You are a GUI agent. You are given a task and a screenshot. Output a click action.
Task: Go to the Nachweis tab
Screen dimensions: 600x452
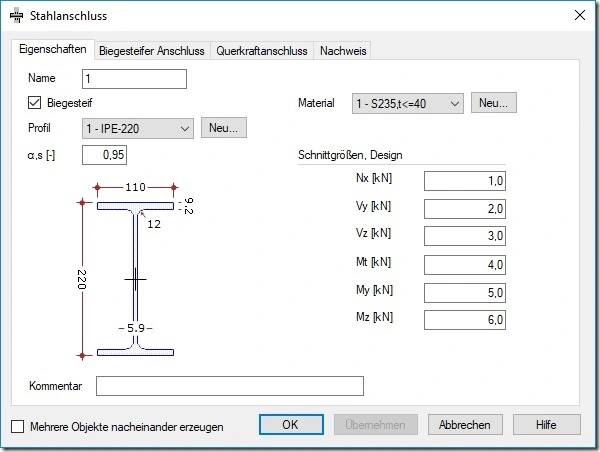pos(343,51)
